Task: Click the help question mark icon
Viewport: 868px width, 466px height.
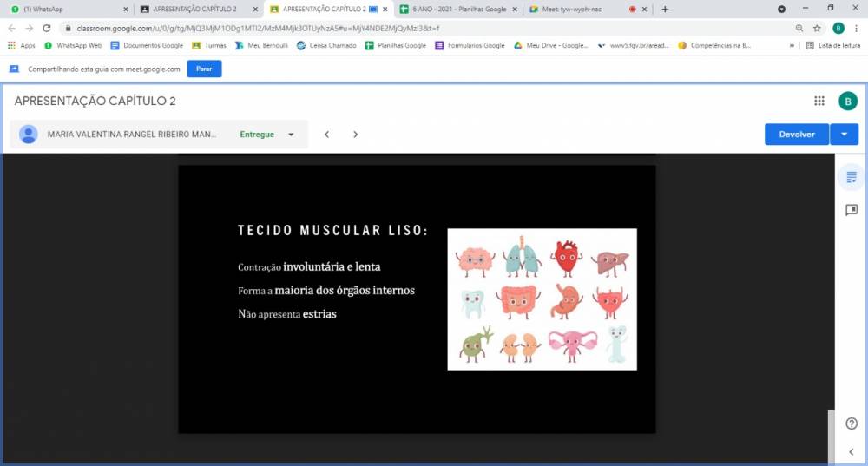Action: [852, 423]
